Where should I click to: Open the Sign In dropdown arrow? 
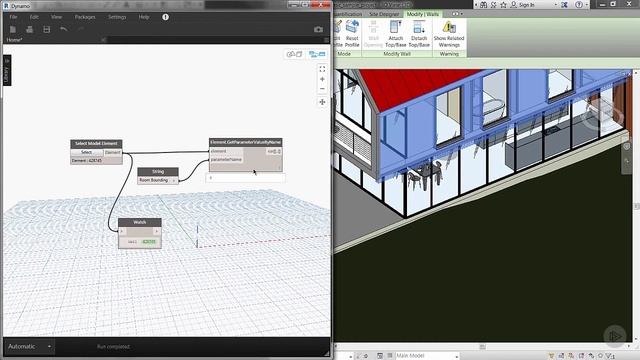[x=556, y=5]
